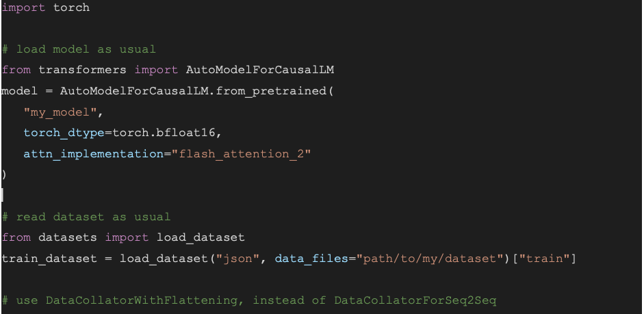Viewport: 644px width, 314px height.
Task: Click the data_files keyword argument
Action: [311, 259]
